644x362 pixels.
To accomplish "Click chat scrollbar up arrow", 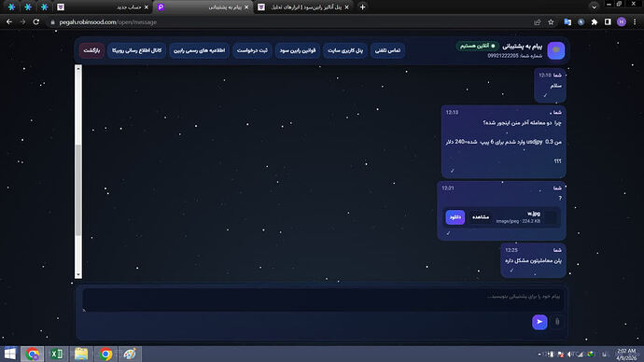I will coord(78,69).
